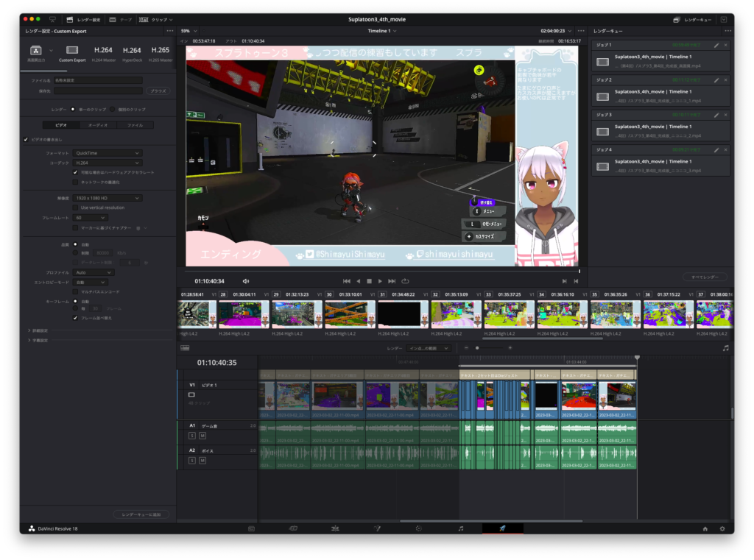Expand the 字幕設定 section
Viewport: 754px width, 560px height.
click(x=38, y=340)
